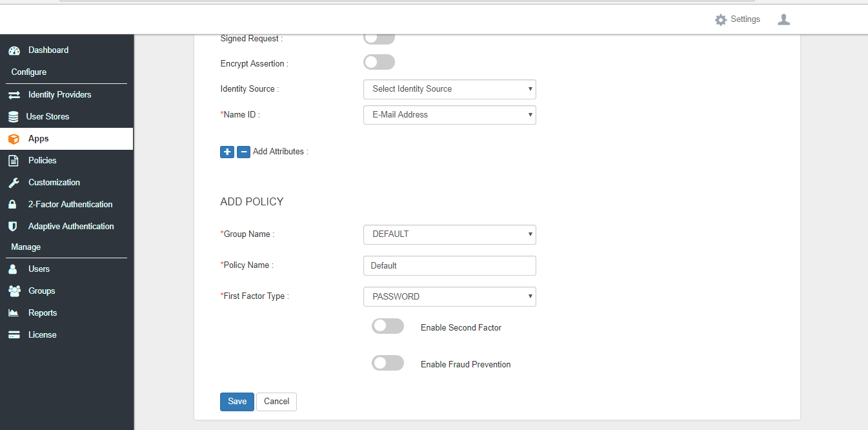Open the First Factor Type dropdown
868x430 pixels.
tap(449, 296)
